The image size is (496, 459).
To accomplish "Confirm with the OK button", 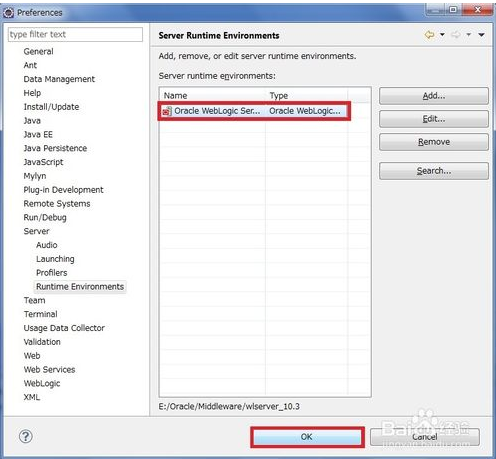I will pyautogui.click(x=307, y=437).
